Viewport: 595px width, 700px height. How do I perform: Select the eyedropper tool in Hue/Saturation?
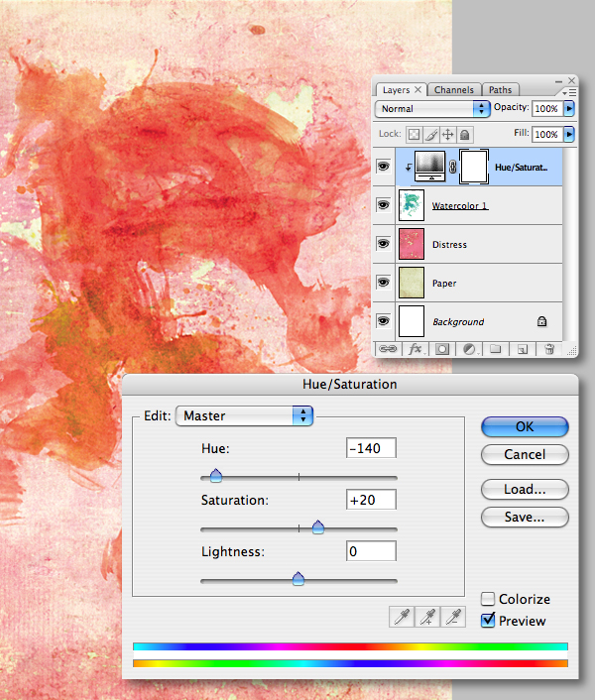tap(402, 617)
